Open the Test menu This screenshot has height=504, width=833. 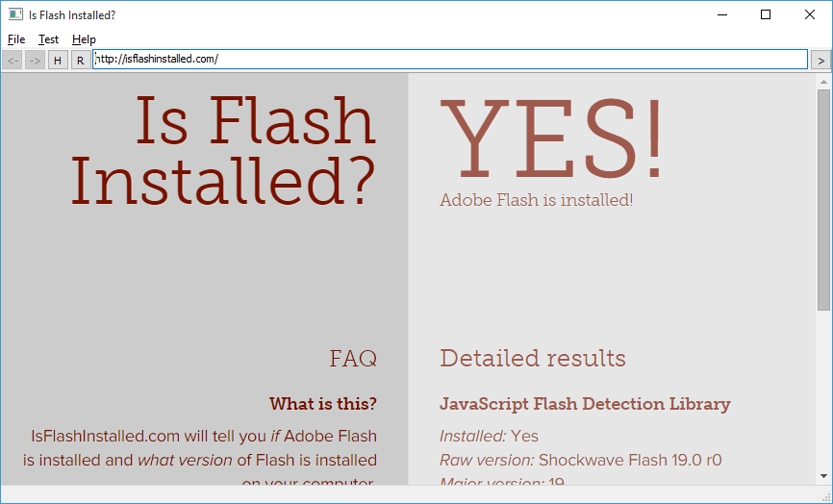point(48,39)
